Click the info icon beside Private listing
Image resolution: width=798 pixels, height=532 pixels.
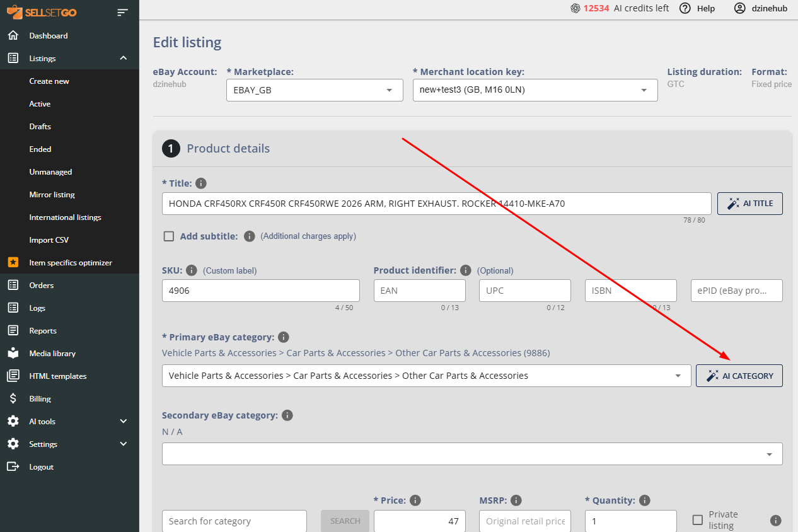[776, 521]
